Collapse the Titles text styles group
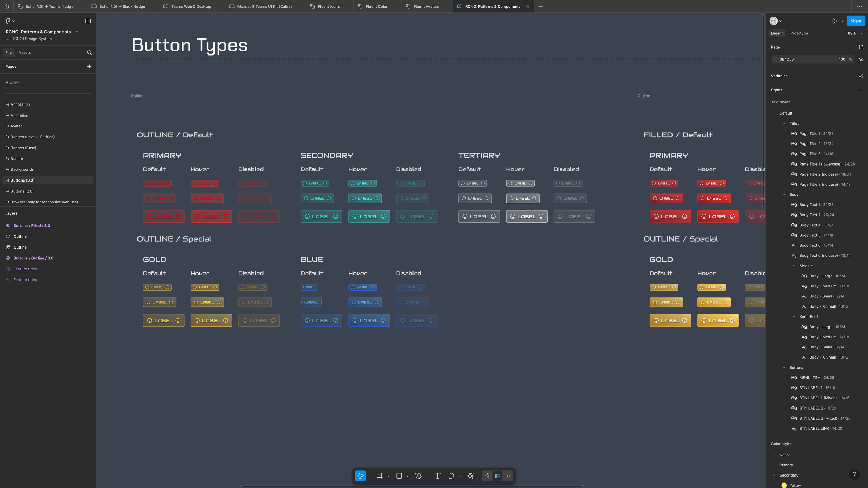 click(784, 124)
